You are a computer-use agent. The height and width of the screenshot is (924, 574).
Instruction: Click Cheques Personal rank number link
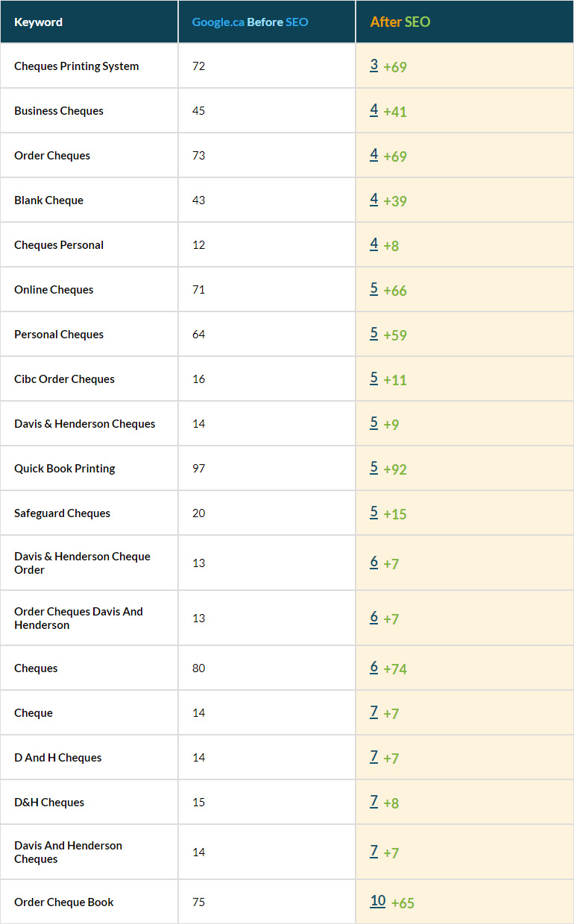click(373, 244)
